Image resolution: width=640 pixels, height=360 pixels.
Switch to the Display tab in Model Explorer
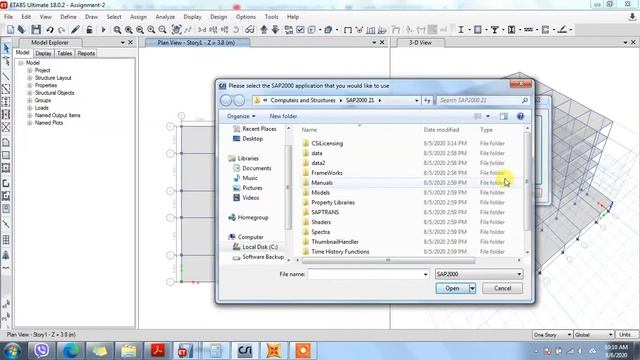coord(43,53)
